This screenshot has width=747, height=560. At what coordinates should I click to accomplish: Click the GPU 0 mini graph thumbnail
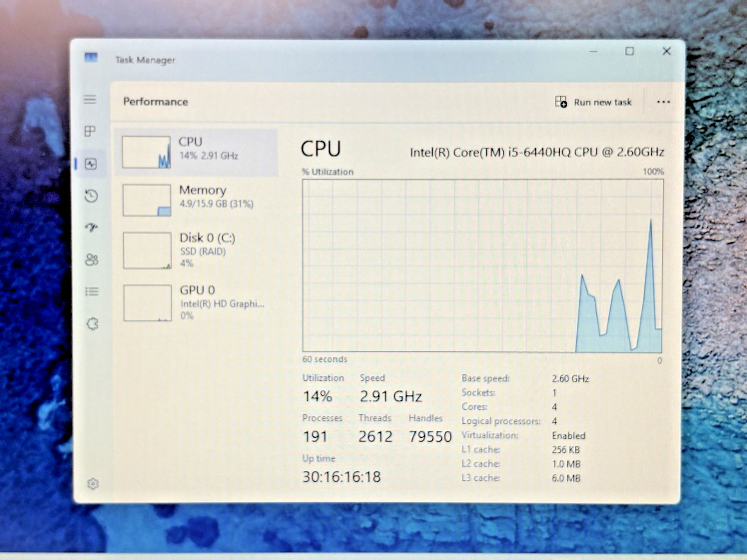click(148, 303)
